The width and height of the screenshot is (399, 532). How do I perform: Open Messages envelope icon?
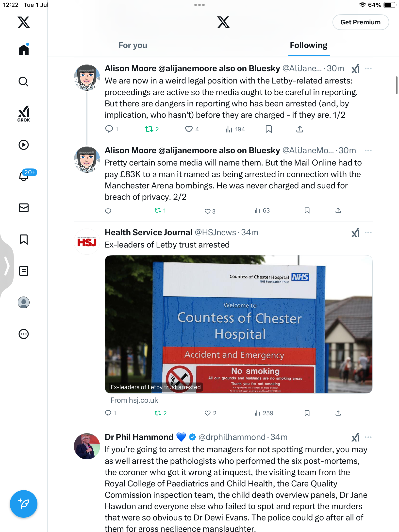click(24, 208)
